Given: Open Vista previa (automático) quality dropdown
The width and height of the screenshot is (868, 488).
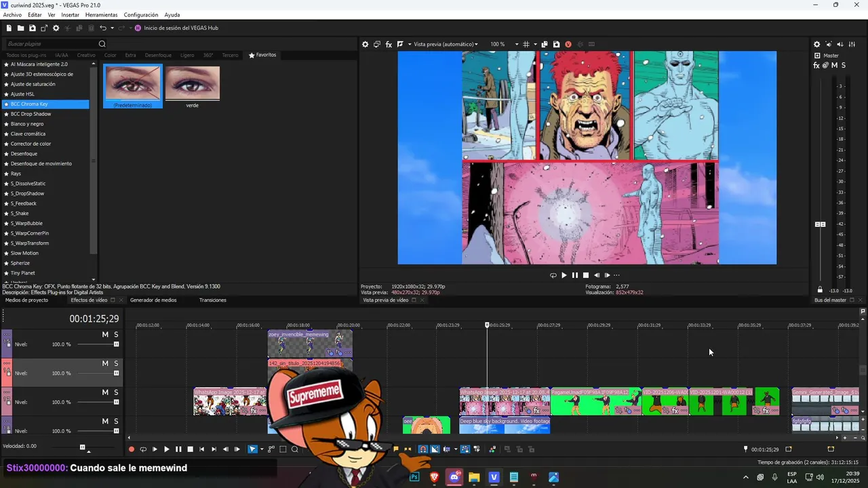Looking at the screenshot, I should [x=446, y=44].
